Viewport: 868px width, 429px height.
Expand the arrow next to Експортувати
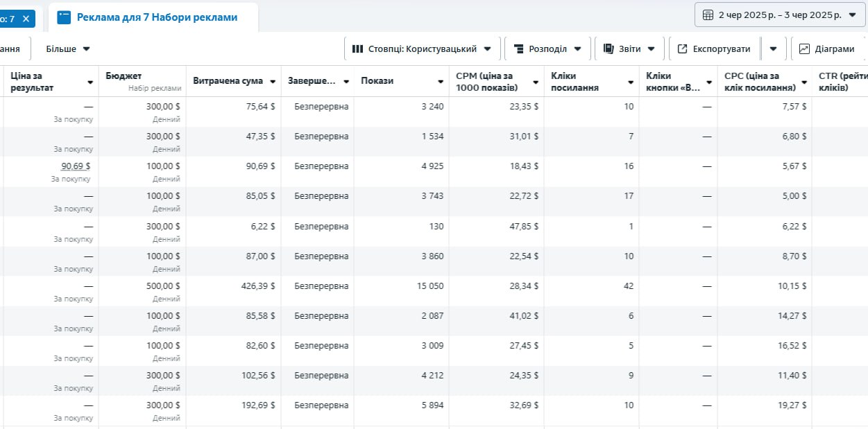[774, 49]
